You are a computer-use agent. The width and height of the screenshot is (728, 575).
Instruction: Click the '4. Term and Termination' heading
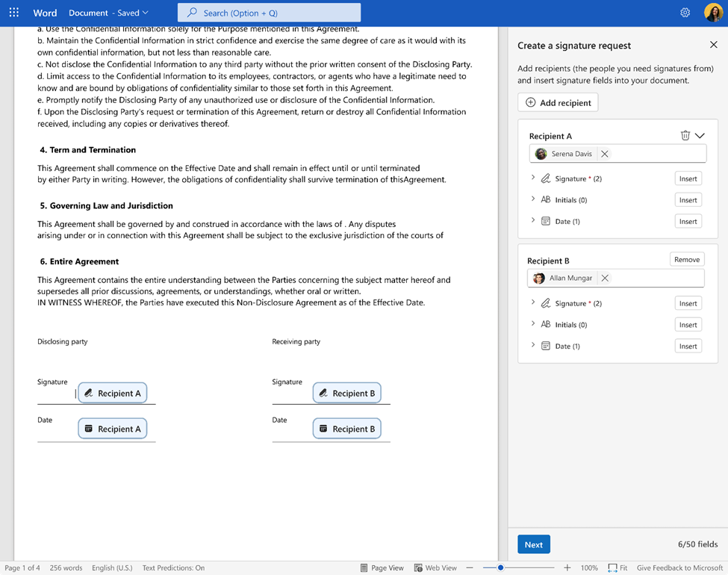(x=88, y=149)
